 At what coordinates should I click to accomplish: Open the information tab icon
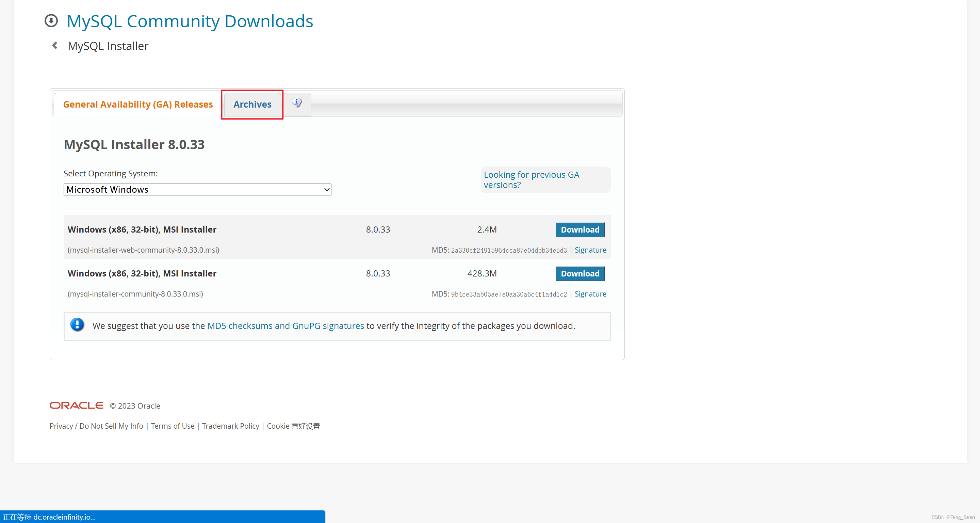point(297,103)
